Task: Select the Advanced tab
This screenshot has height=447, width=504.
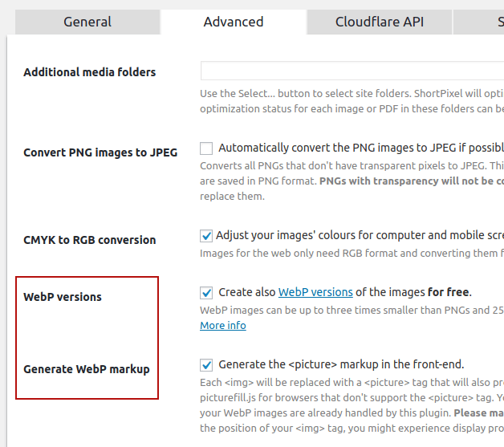Action: point(234,22)
